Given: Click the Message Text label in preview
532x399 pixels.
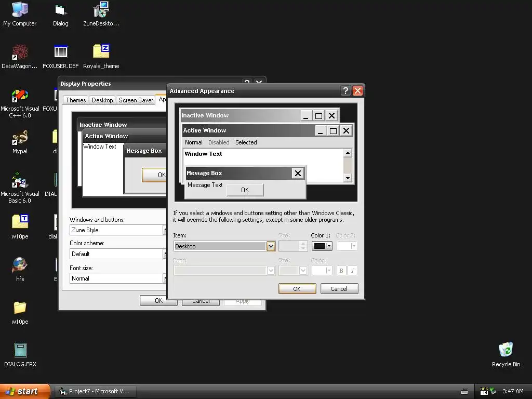Looking at the screenshot, I should click(x=205, y=185).
